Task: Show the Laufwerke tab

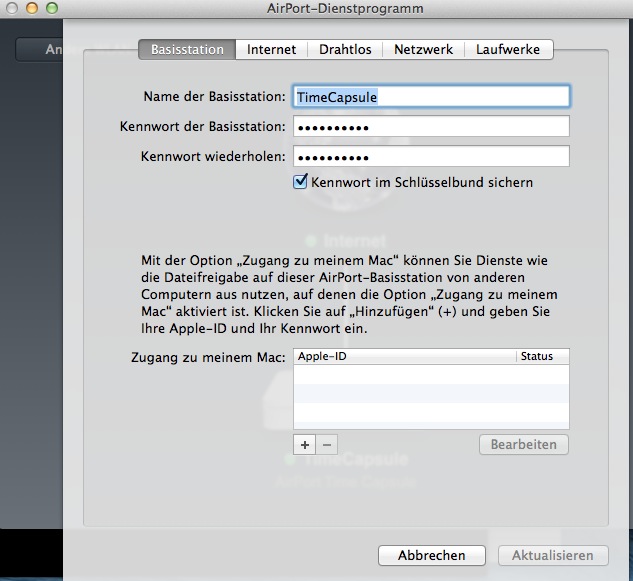Action: click(x=508, y=49)
